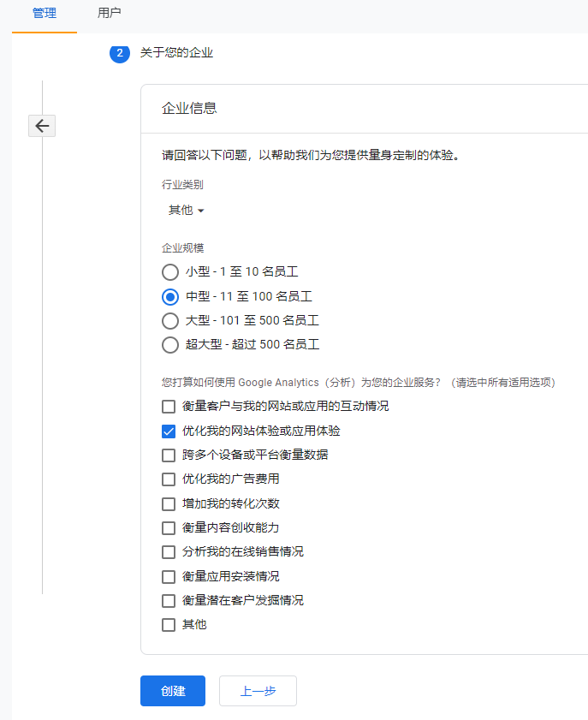Enable 分析我的在线销售情况
The width and height of the screenshot is (588, 720).
click(x=169, y=552)
